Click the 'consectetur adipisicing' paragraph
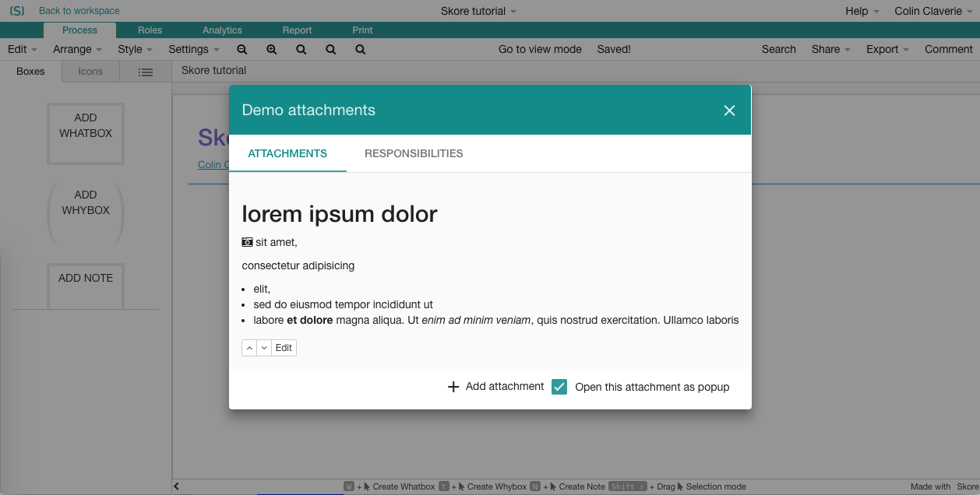 [298, 265]
